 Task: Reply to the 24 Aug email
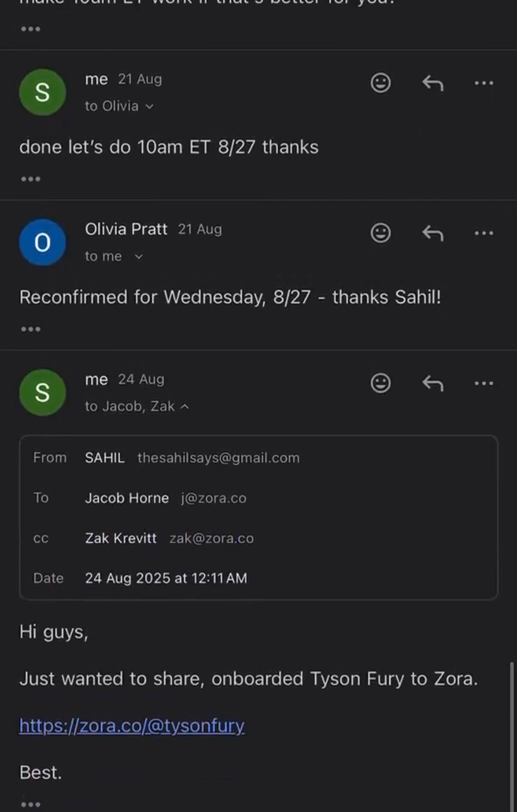click(x=432, y=383)
